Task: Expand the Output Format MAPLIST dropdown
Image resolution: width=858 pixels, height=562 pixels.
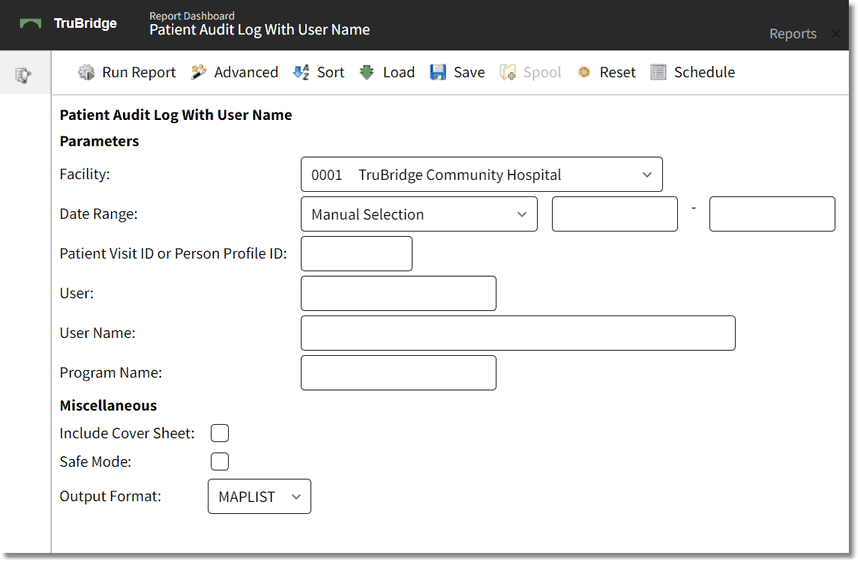Action: (x=259, y=496)
